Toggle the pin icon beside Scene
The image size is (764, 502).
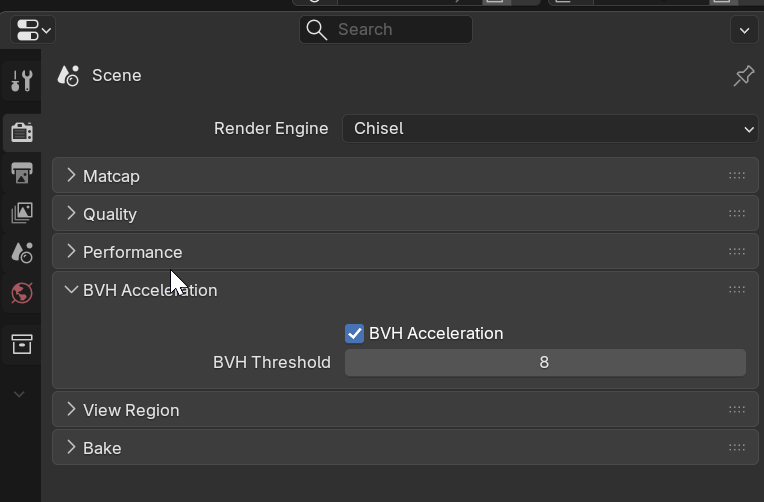click(743, 76)
